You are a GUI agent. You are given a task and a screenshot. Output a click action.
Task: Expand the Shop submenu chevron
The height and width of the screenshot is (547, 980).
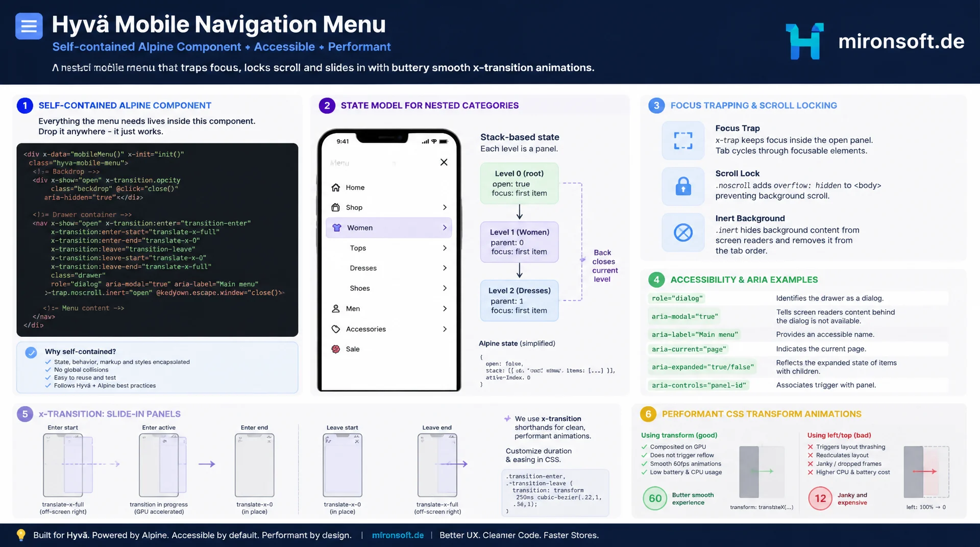point(445,208)
